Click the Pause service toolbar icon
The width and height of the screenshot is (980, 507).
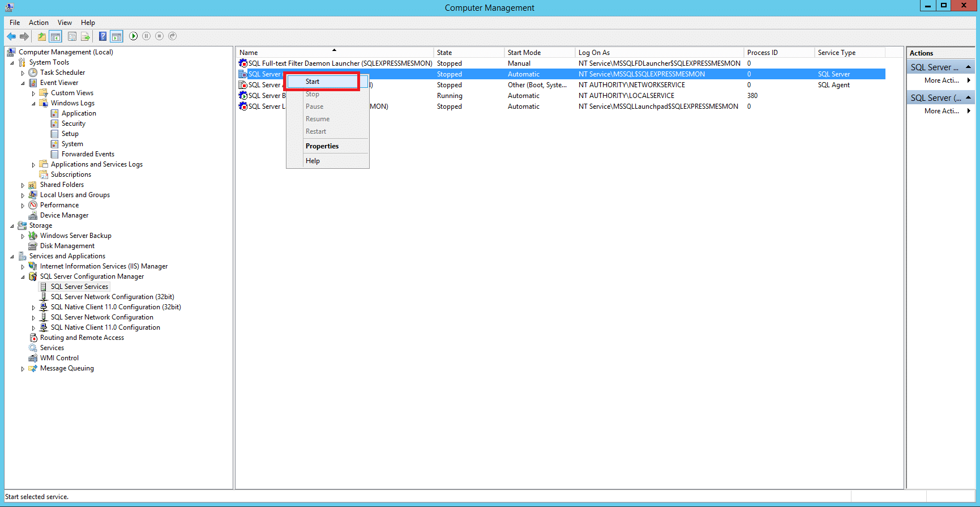(146, 36)
